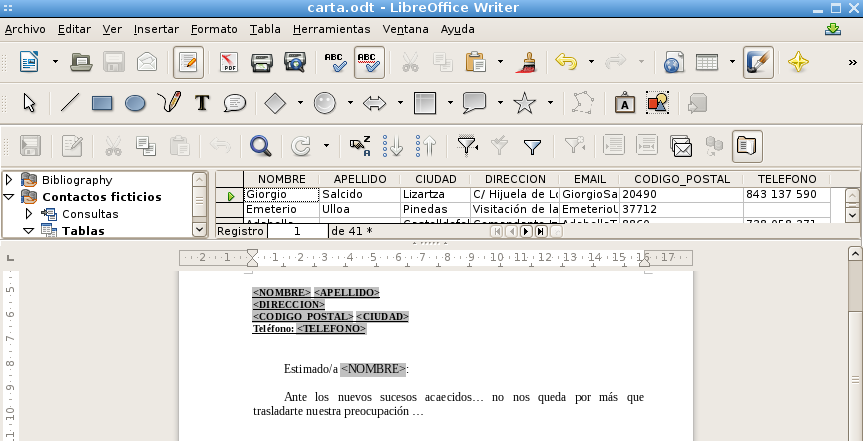Pick the Text box tool
The width and height of the screenshot is (863, 441).
202,102
